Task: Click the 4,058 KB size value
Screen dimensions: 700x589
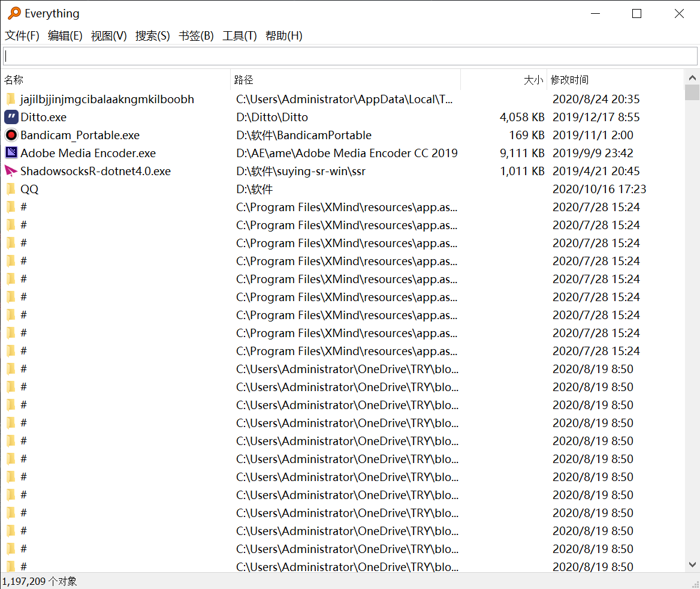Action: pos(522,117)
